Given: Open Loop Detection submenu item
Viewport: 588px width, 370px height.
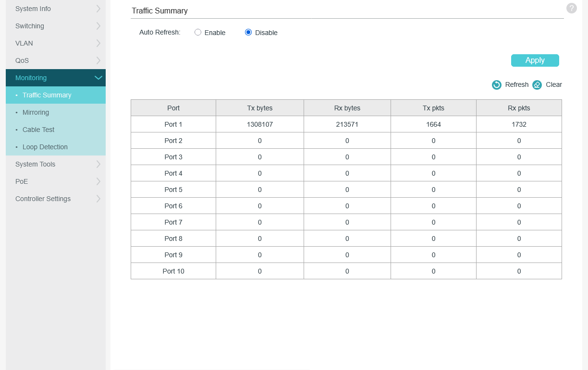Looking at the screenshot, I should 45,147.
